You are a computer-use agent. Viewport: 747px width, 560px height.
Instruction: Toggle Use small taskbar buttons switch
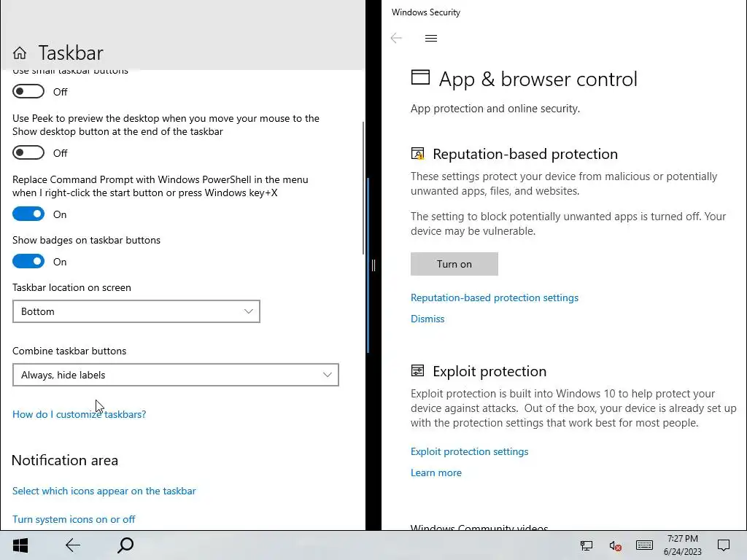click(x=28, y=91)
